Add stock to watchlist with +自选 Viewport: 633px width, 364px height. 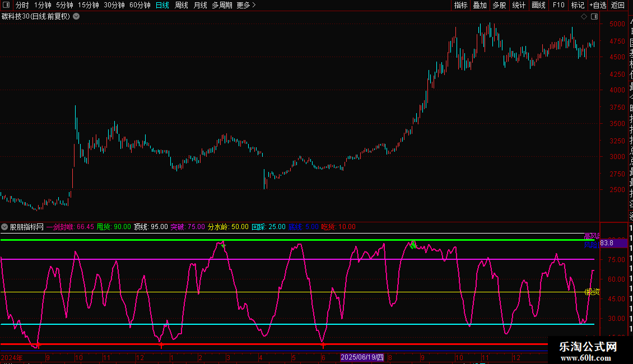click(598, 5)
